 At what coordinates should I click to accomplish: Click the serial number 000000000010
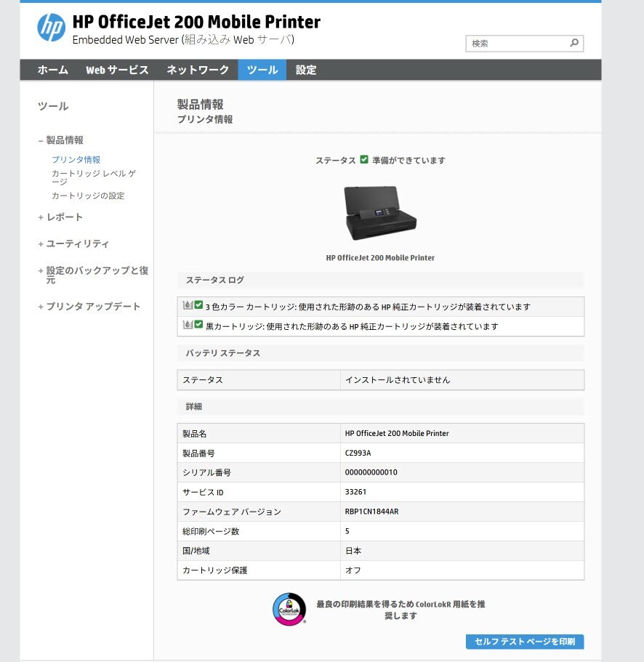tap(371, 472)
